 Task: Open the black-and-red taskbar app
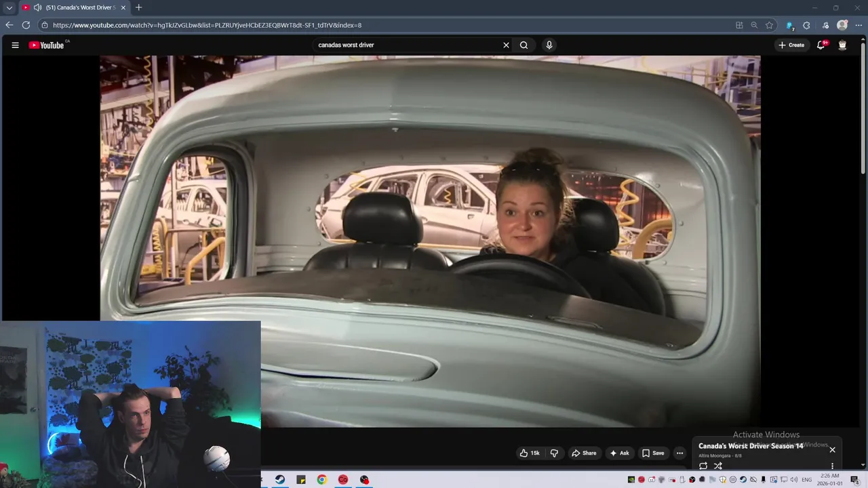coord(364,480)
